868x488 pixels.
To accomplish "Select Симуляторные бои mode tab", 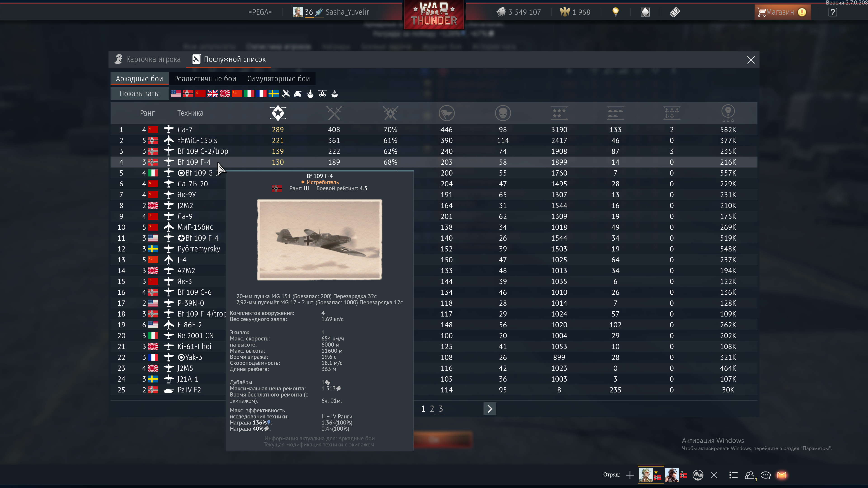I will pyautogui.click(x=278, y=78).
